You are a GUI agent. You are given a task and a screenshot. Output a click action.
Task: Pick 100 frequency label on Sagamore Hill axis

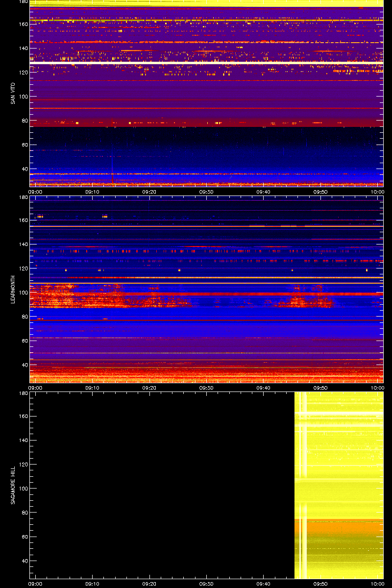click(23, 488)
